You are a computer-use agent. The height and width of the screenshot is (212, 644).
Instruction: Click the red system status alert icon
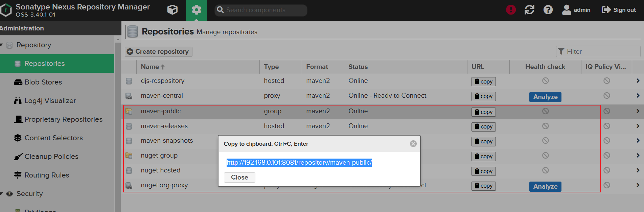[x=511, y=10]
